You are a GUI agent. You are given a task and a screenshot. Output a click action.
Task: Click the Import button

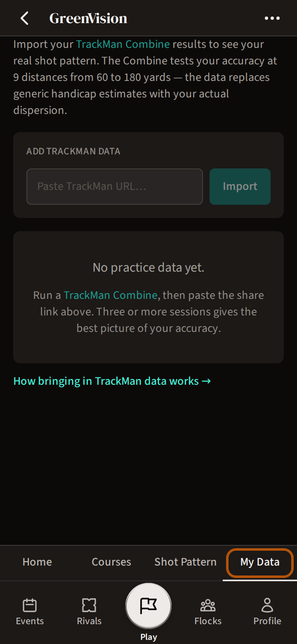[240, 187]
